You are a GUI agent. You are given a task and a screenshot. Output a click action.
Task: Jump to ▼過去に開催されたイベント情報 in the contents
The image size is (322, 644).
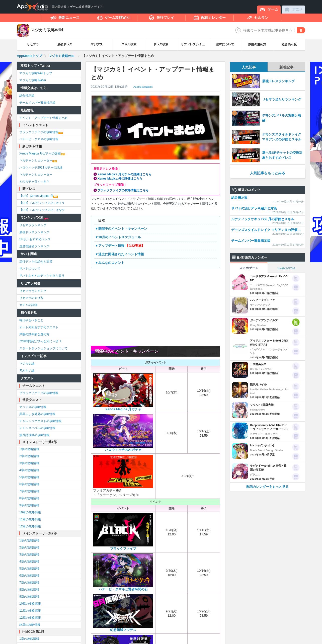(120, 254)
